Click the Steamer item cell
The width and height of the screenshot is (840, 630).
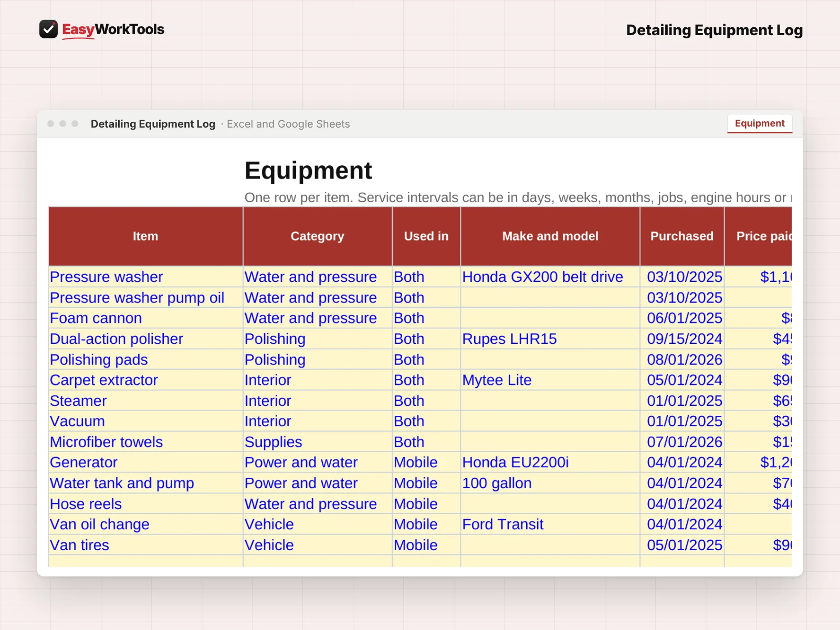145,401
